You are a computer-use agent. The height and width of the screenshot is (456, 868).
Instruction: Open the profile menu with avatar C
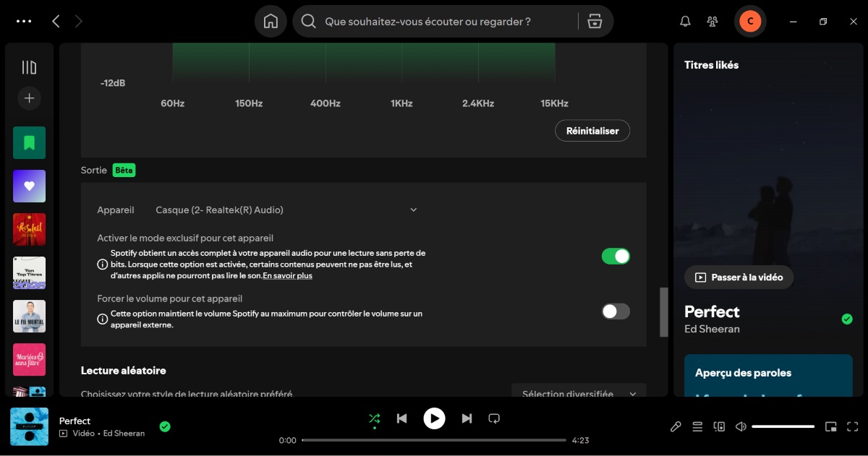point(750,21)
